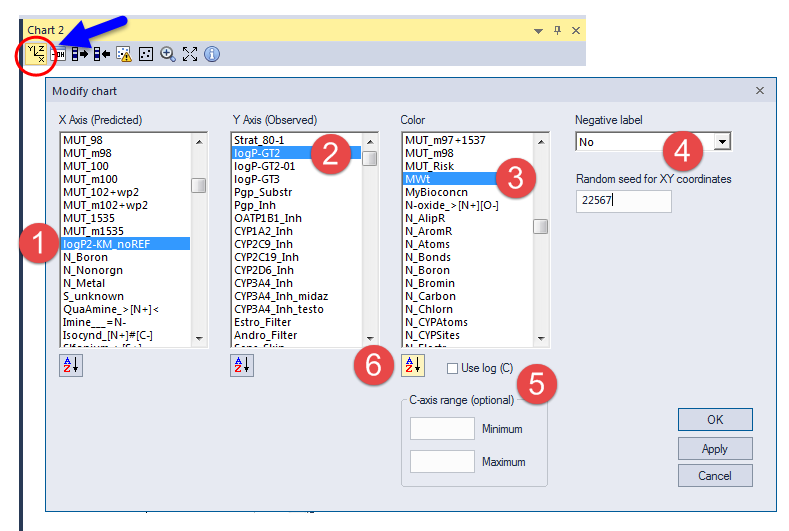
Task: Select N_CYPSites in Color list
Action: (467, 336)
